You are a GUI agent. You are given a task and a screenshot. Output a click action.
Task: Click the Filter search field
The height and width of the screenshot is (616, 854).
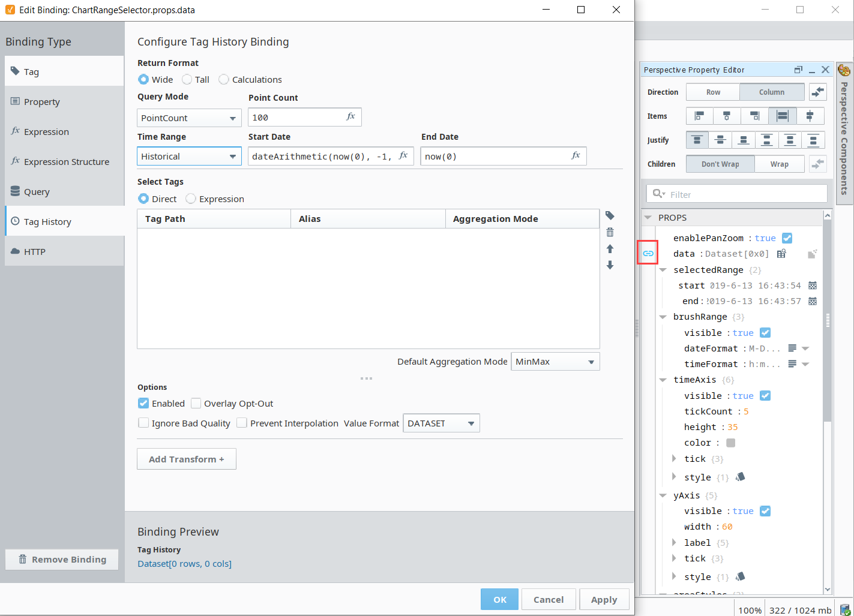[x=737, y=194]
